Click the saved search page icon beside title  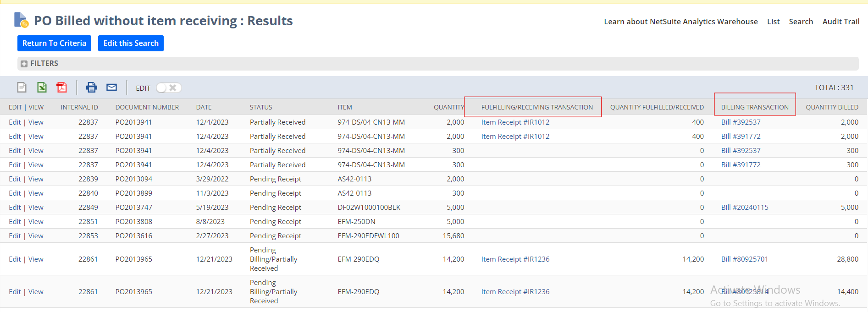(21, 20)
